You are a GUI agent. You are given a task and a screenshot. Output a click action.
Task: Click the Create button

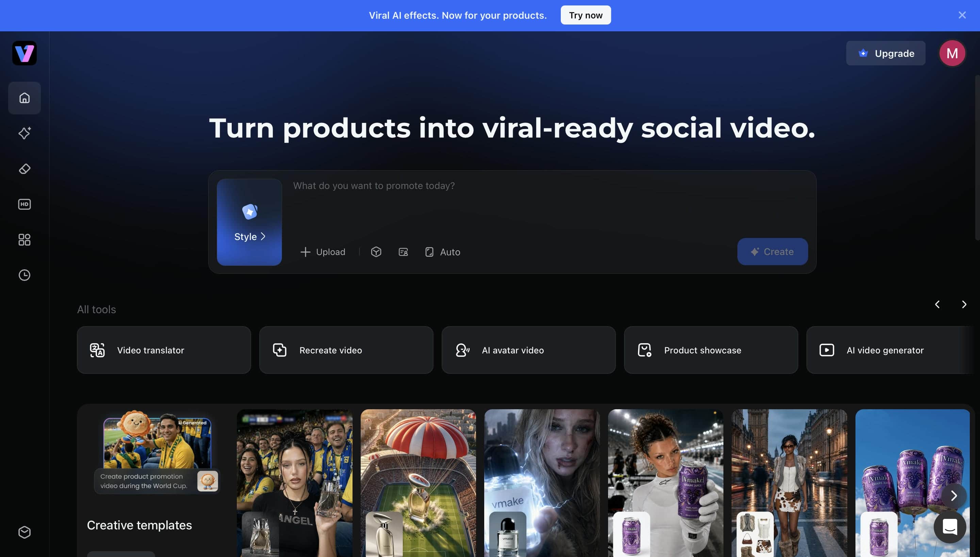(772, 252)
